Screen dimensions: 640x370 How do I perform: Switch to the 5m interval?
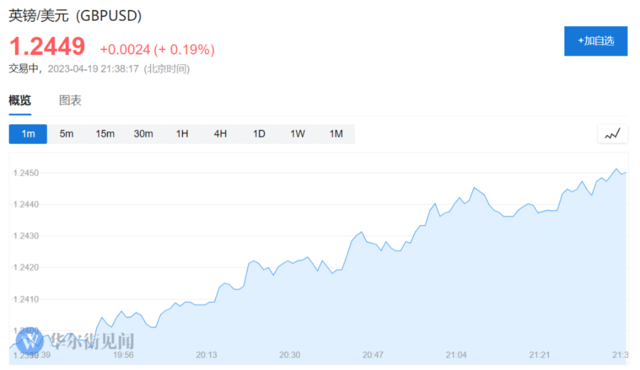coord(67,134)
